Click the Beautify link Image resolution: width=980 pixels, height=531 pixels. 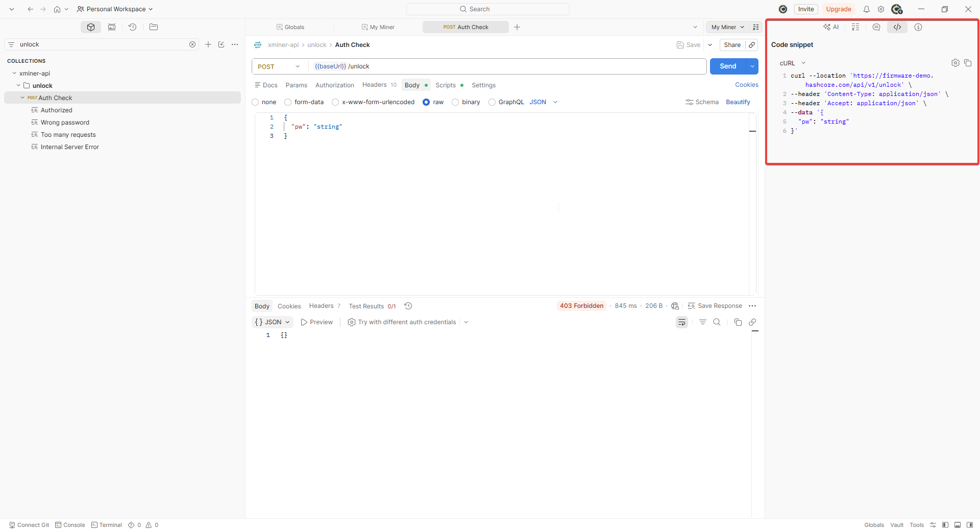point(738,102)
